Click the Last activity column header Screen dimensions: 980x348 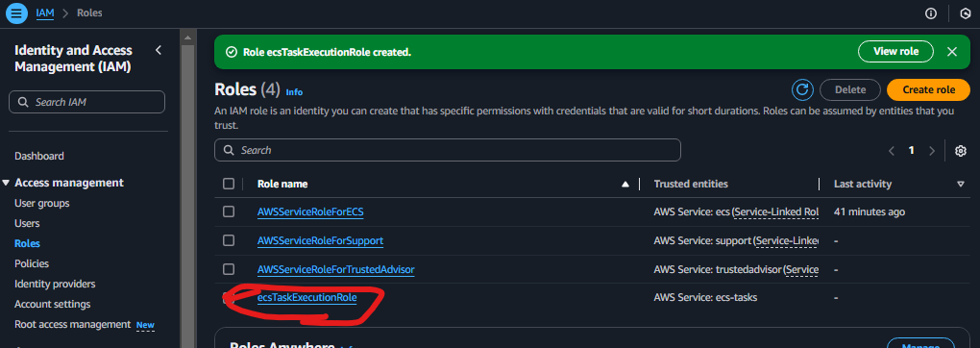point(863,184)
